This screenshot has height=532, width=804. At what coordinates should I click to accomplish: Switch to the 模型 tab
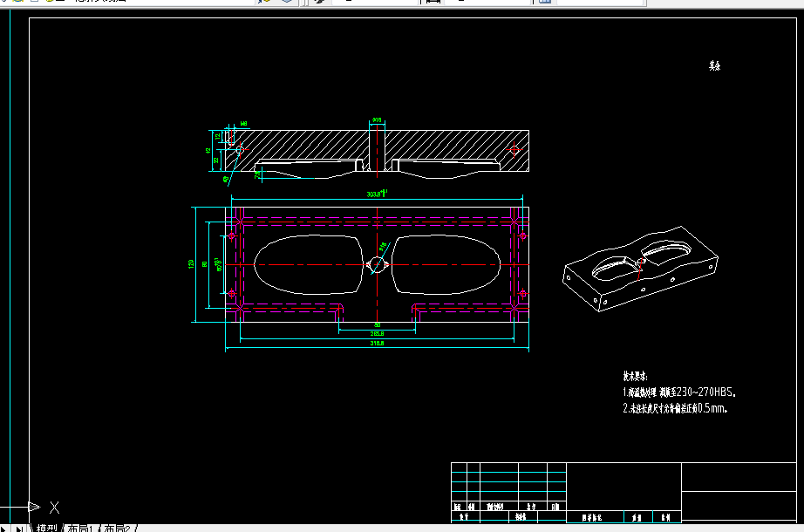coord(46,528)
